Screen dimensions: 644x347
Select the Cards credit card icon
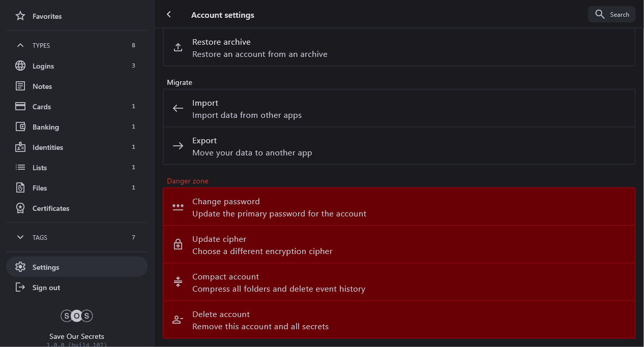pos(20,107)
